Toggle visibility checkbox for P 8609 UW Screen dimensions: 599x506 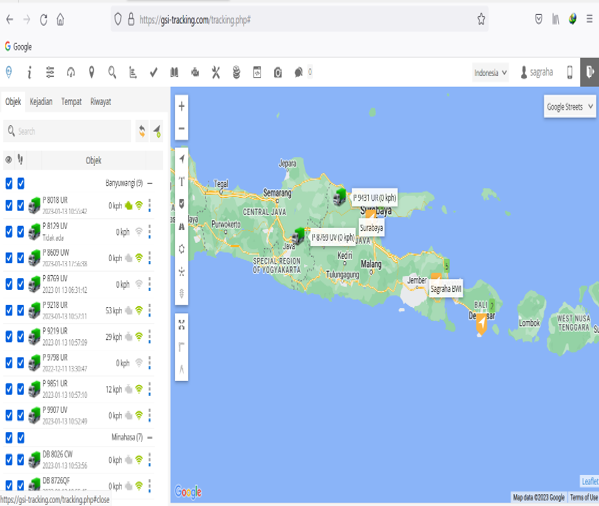9,258
